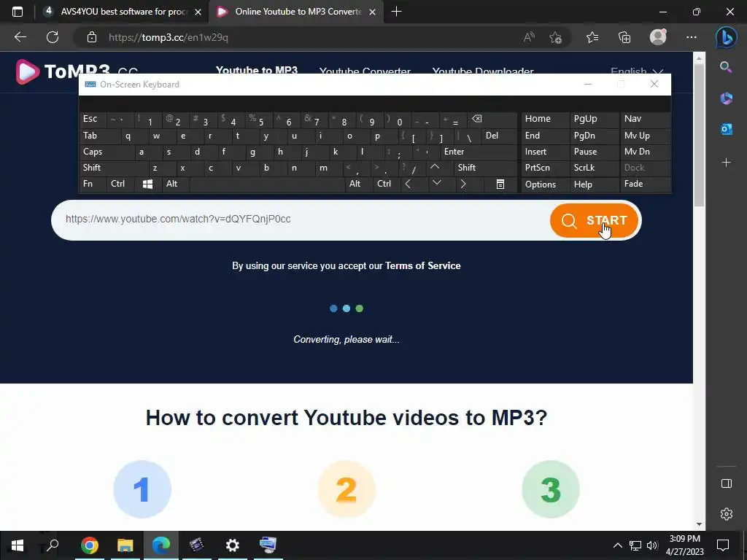Click the space bar on On-Screen Keyboard

tap(267, 184)
